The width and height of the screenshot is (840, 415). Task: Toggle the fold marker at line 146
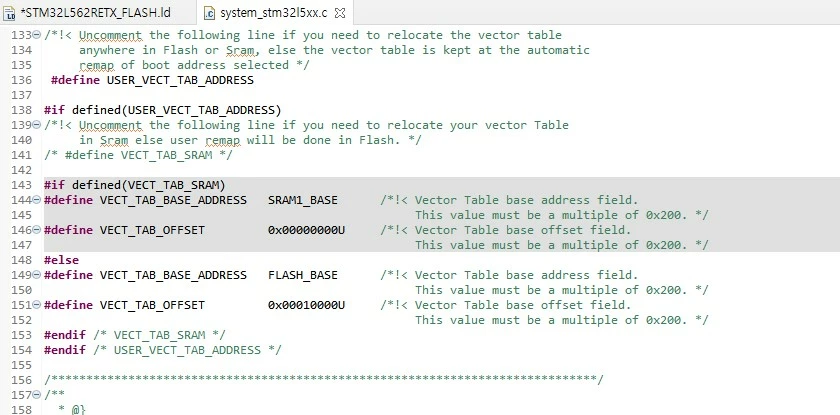tap(36, 230)
